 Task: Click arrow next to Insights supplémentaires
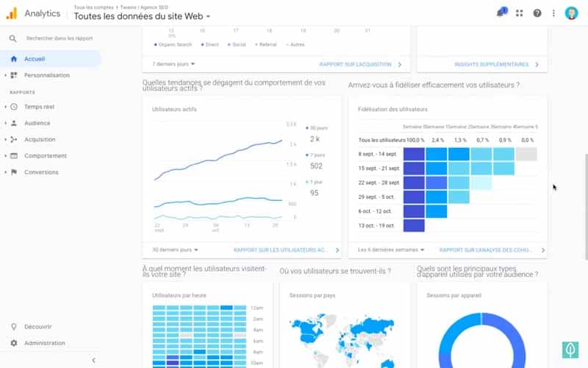537,65
